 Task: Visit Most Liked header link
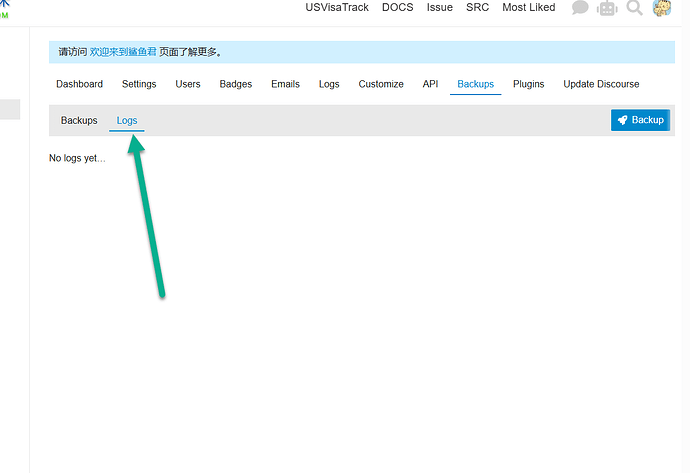[529, 7]
